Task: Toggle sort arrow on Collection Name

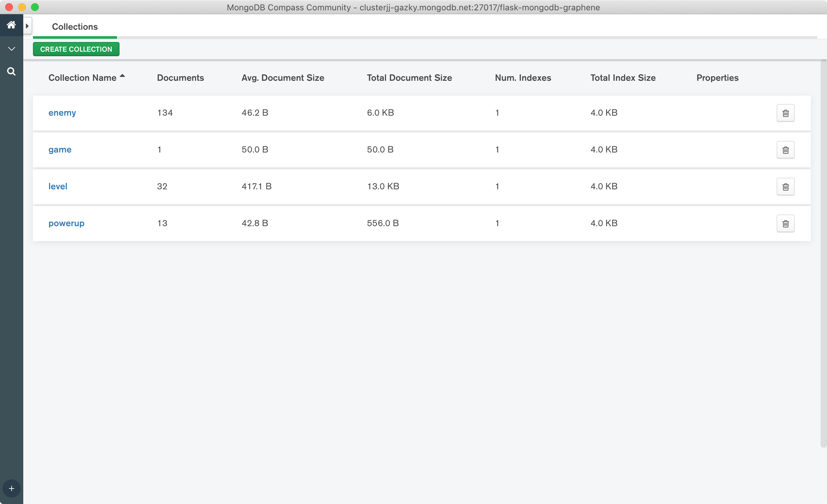Action: [122, 77]
